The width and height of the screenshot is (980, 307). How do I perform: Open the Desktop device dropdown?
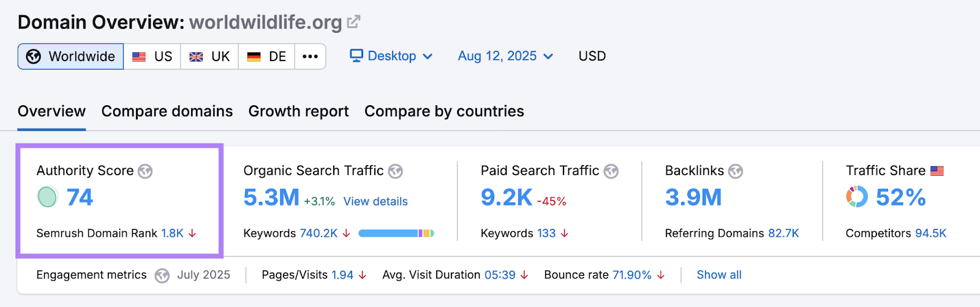tap(391, 56)
